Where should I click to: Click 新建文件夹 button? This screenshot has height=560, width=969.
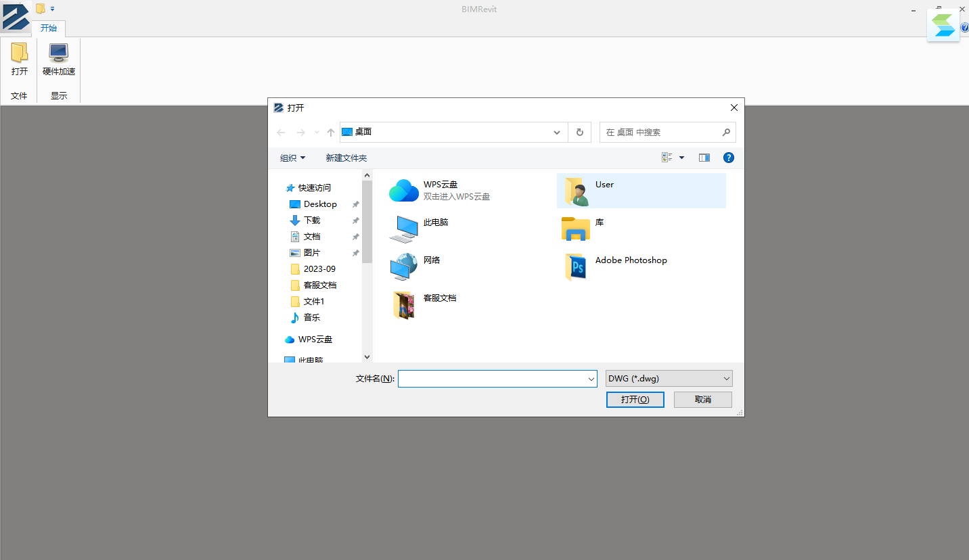coord(346,158)
